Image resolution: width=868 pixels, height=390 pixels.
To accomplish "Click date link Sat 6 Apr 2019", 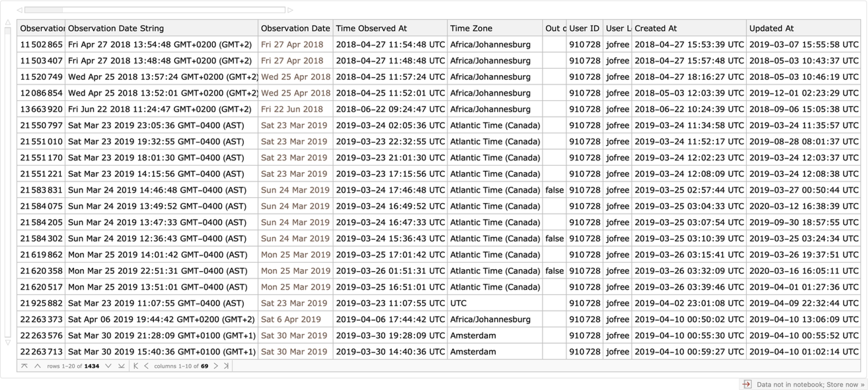I will 291,319.
